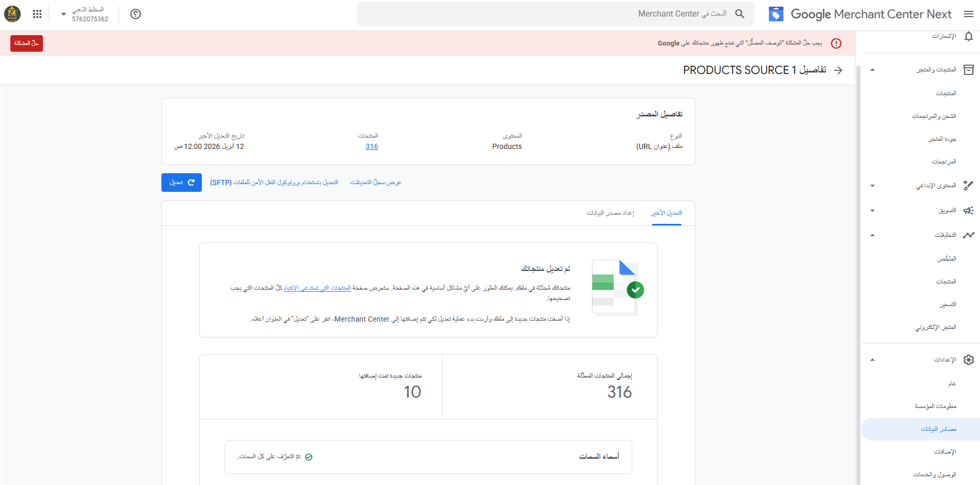Click the total processed products 316 value
Screen dimensions: 980x485
click(619, 392)
